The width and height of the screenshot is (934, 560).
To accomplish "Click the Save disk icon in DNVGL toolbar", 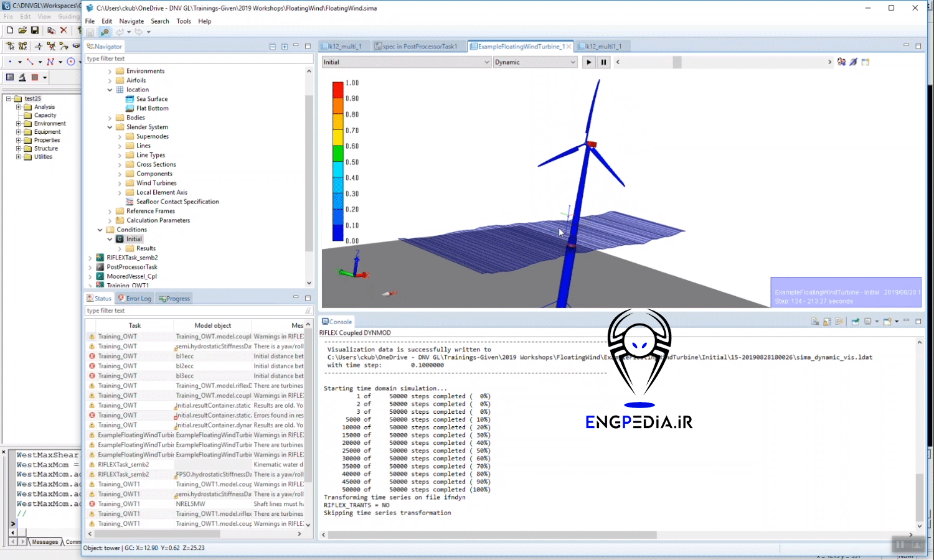I will coord(35,30).
